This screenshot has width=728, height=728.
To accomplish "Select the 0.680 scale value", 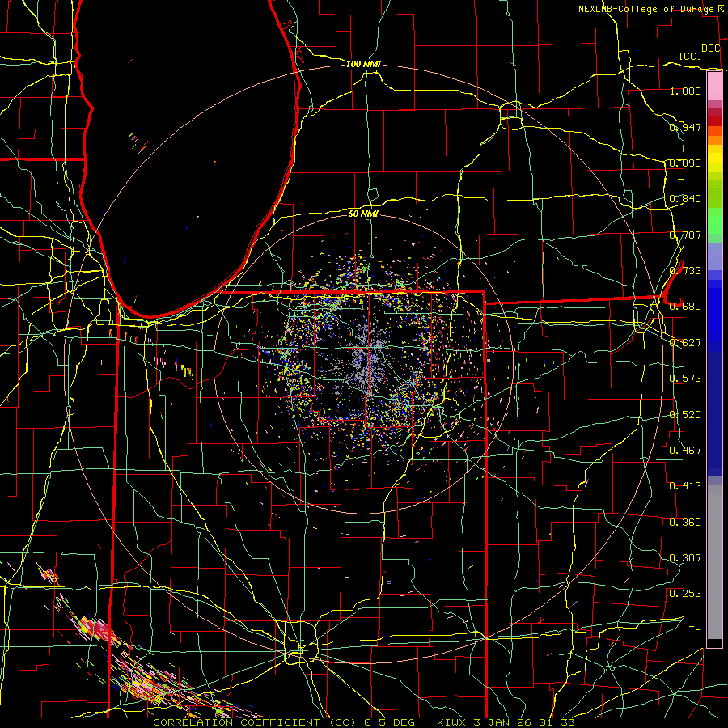I will (x=685, y=307).
